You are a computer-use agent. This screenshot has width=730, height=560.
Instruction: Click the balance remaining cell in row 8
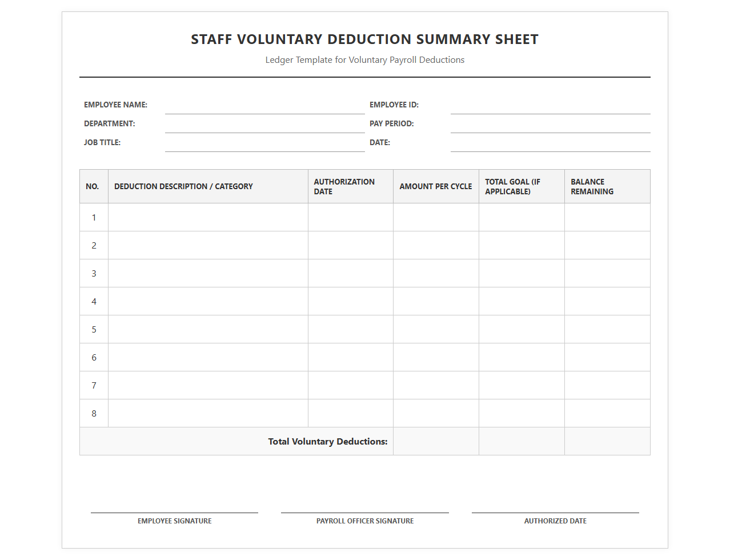click(x=607, y=413)
